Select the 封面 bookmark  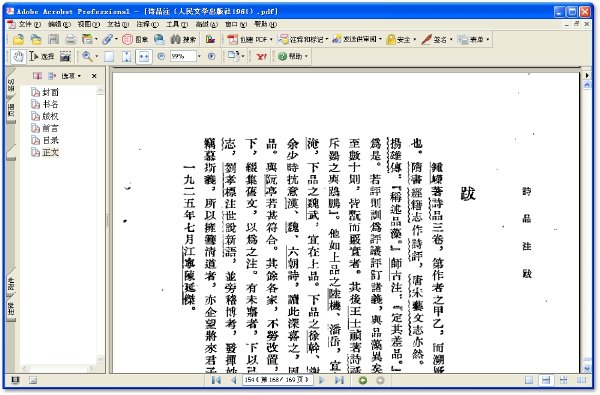tap(45, 92)
